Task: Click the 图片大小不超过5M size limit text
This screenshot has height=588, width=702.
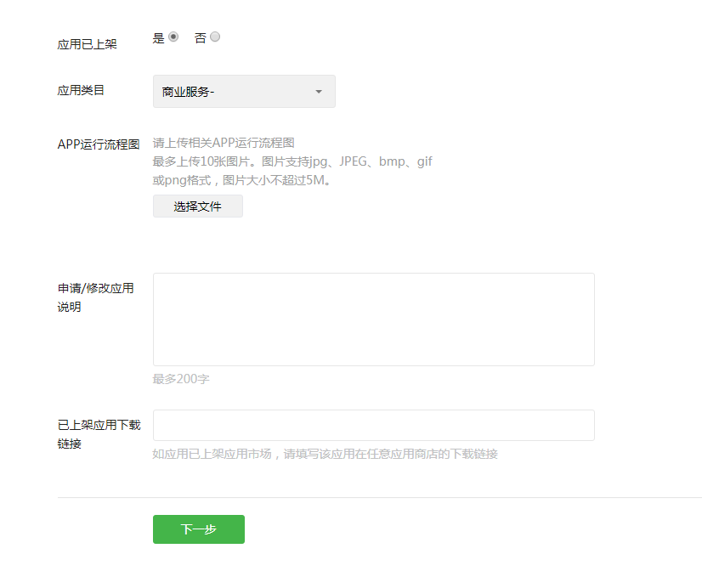Action: [x=276, y=180]
